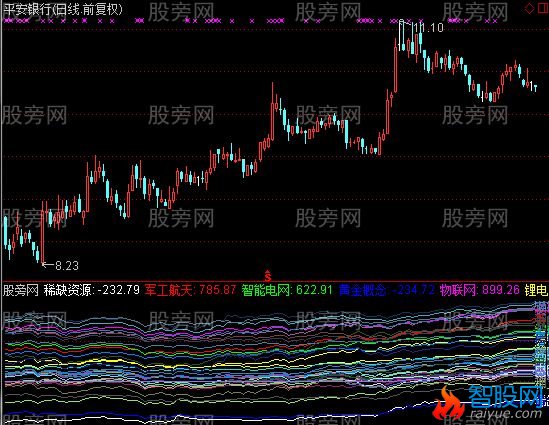Click the low price label 8.23
This screenshot has width=549, height=425.
click(67, 265)
